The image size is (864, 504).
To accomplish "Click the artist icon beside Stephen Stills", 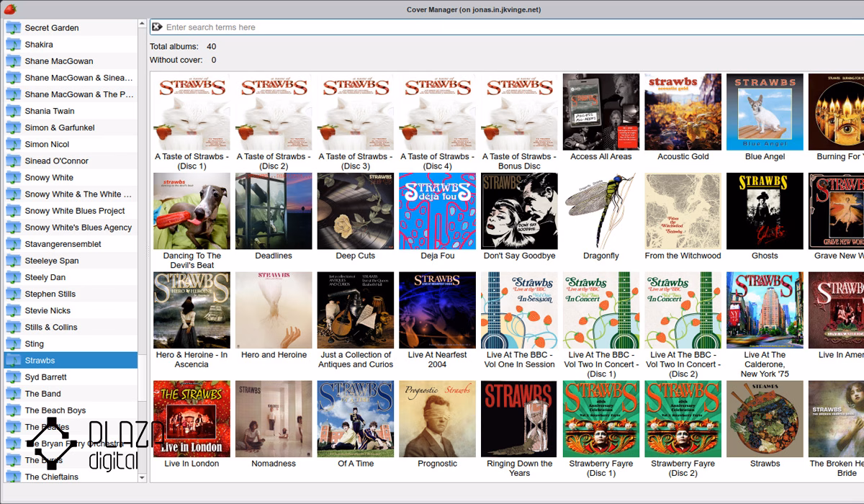I will coord(13,294).
